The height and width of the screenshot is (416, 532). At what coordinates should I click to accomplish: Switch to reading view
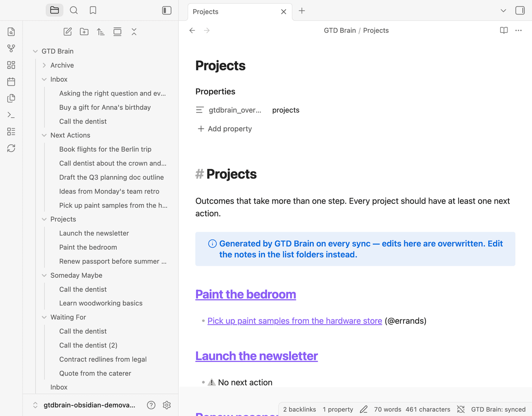tap(504, 30)
